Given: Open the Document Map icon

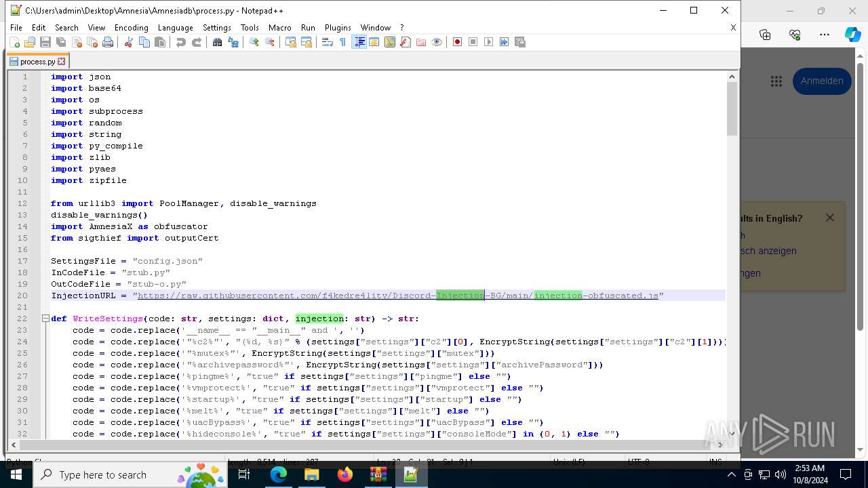Looking at the screenshot, I should (390, 42).
